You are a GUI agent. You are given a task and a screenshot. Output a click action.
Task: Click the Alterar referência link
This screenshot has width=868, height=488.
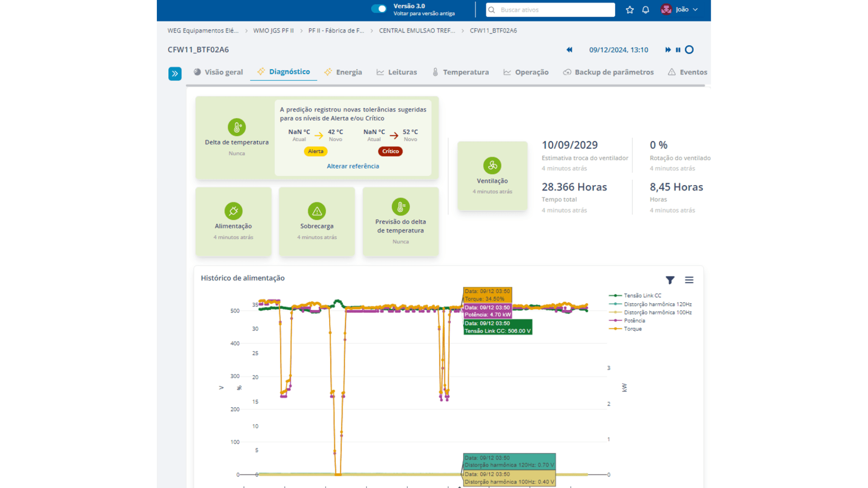point(353,166)
